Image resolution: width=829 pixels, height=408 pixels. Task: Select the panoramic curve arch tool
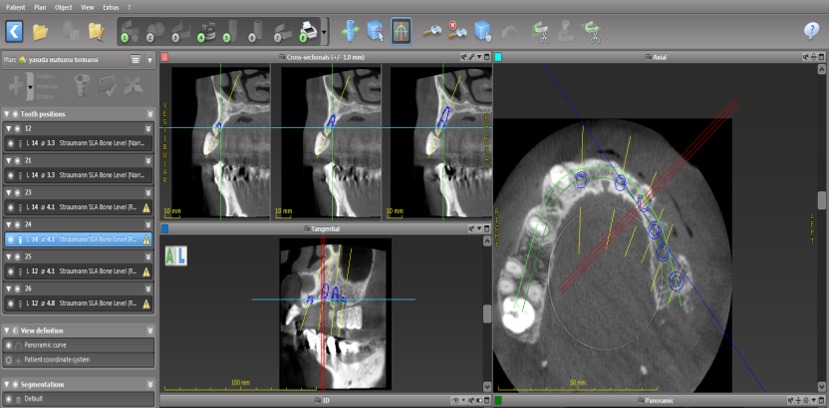(x=401, y=31)
